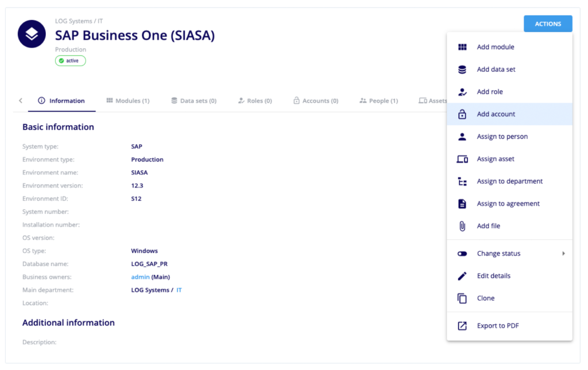
Task: Select Add file in the menu
Action: 510,226
